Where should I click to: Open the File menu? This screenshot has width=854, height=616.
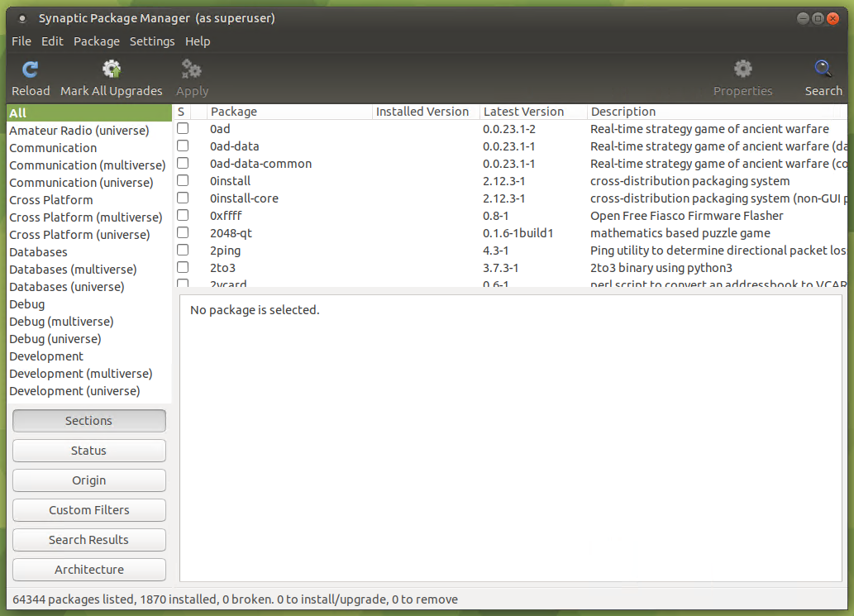point(21,41)
